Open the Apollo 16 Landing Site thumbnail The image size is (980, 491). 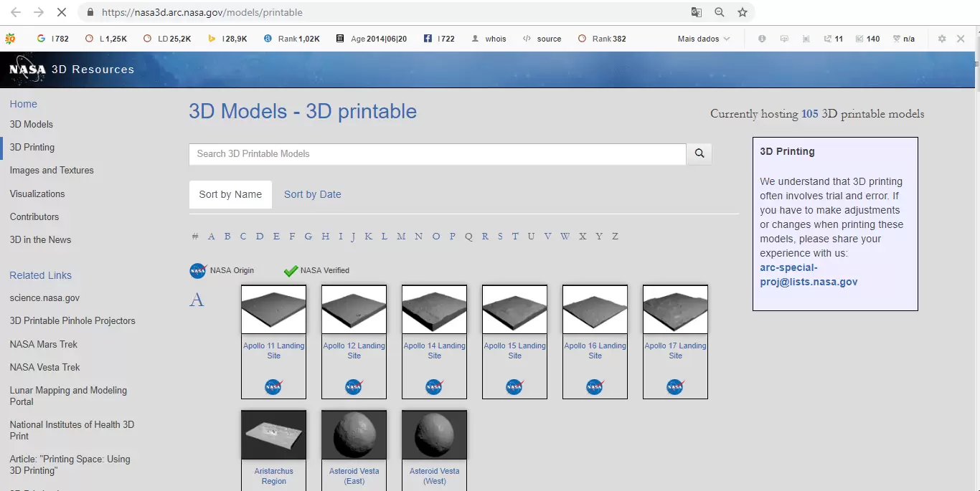point(595,310)
